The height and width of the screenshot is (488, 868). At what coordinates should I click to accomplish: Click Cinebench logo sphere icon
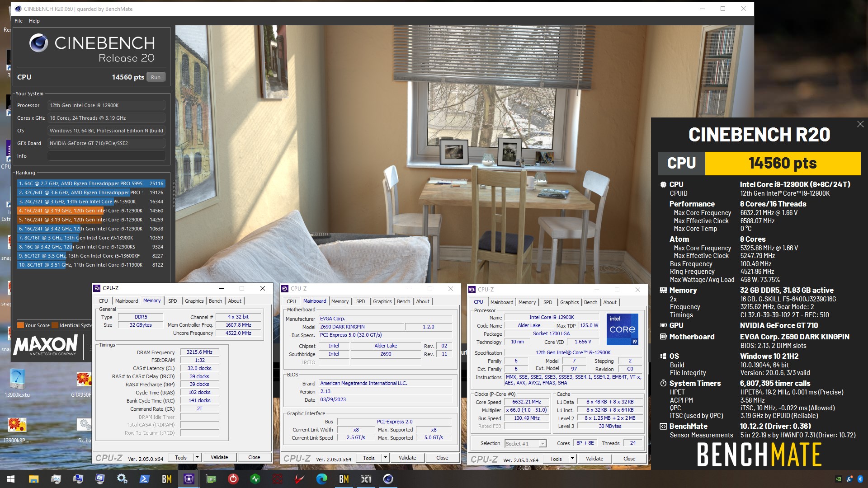(38, 43)
